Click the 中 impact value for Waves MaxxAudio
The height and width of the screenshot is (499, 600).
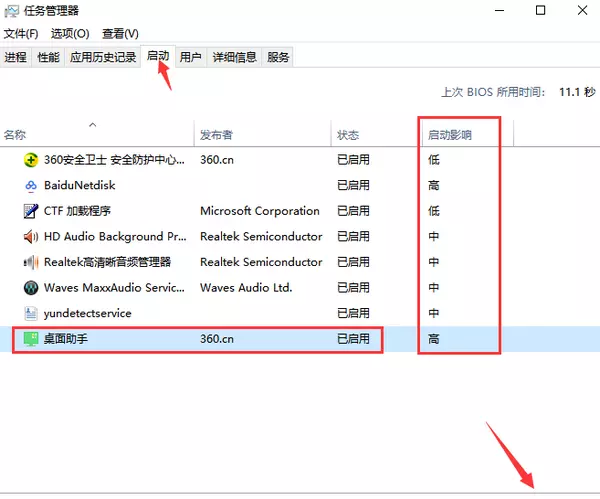pyautogui.click(x=434, y=287)
